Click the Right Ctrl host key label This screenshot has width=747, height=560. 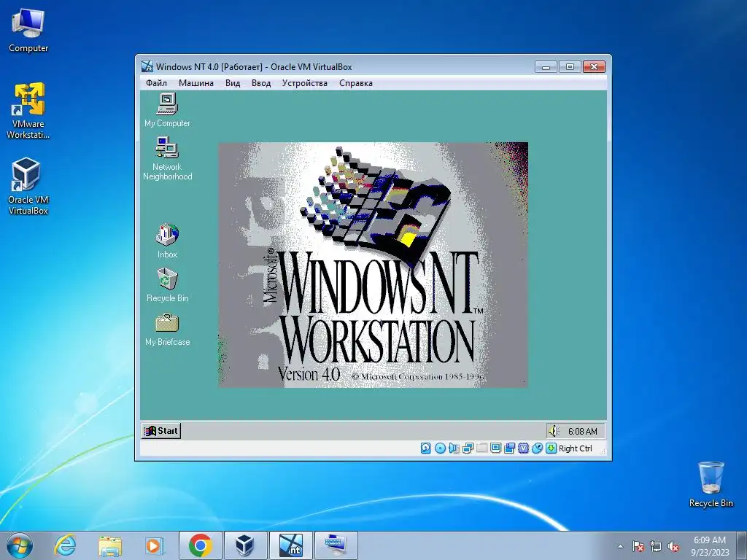(x=575, y=448)
